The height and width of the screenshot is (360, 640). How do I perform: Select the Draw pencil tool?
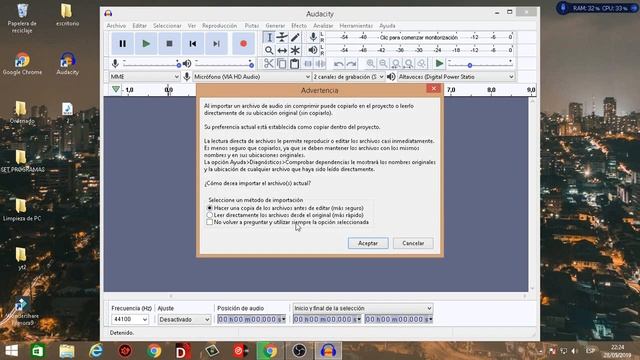pos(295,38)
